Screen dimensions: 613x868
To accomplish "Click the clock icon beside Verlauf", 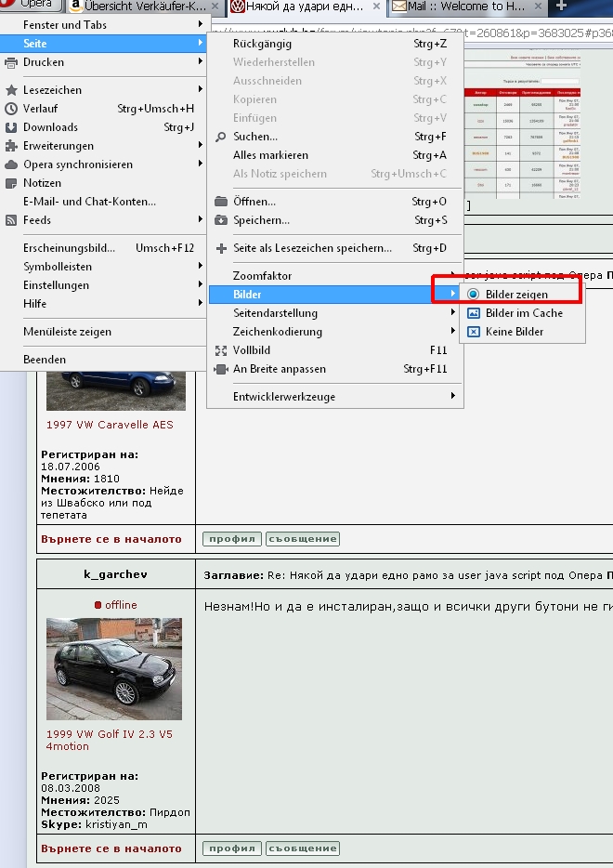I will click(11, 109).
